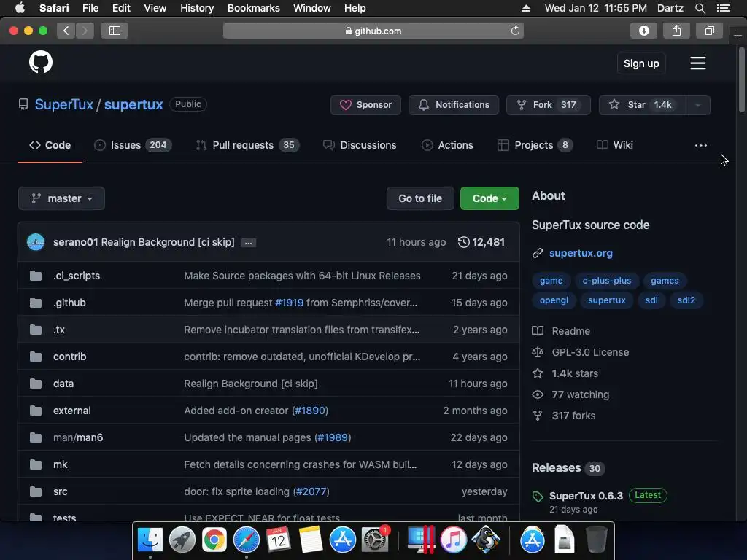Image resolution: width=747 pixels, height=560 pixels.
Task: View the 77 watching link
Action: (570, 394)
